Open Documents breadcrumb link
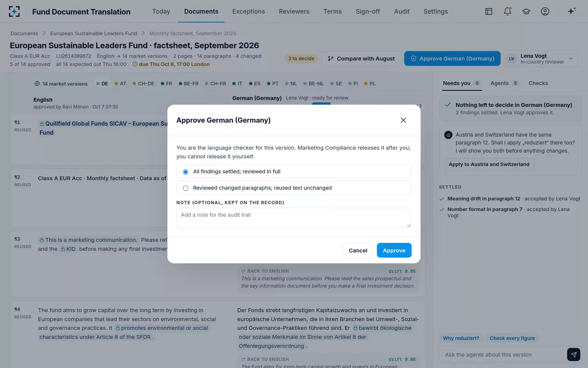The image size is (588, 368). tap(24, 34)
